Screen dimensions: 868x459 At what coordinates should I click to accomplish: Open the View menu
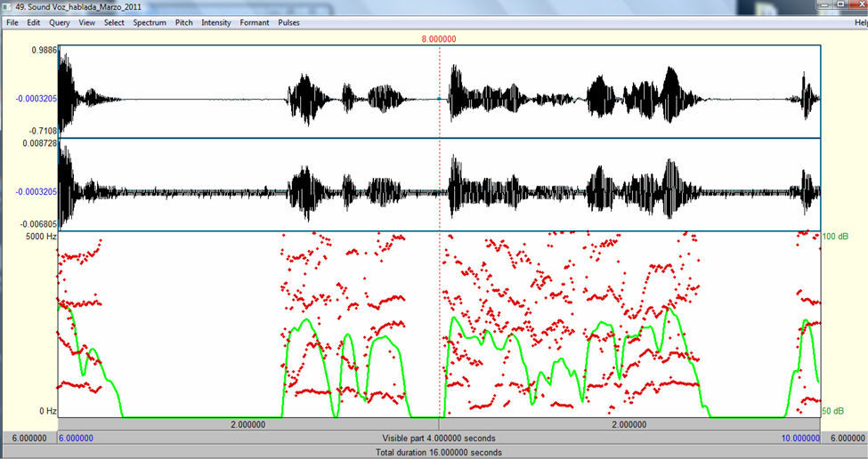pos(86,22)
